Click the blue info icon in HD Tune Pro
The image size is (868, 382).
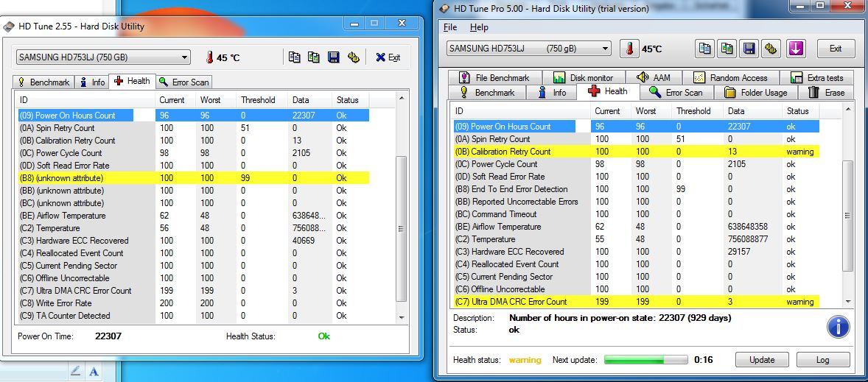pyautogui.click(x=838, y=327)
